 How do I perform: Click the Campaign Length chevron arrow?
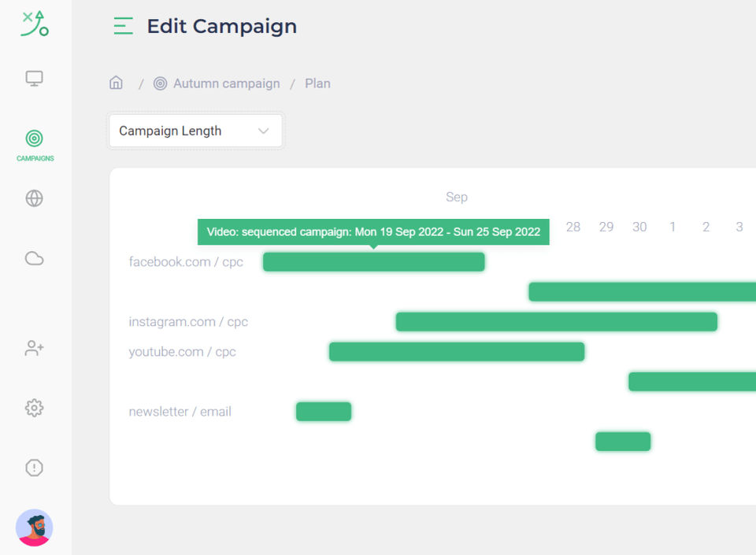pos(263,131)
